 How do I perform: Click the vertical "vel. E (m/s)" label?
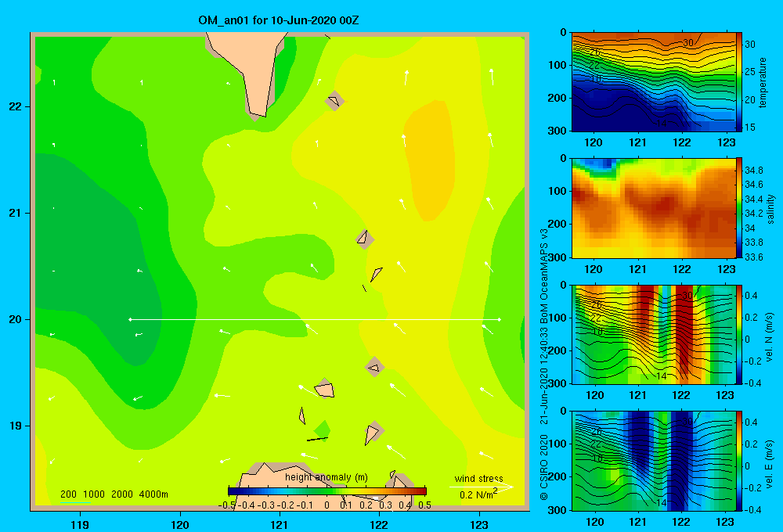pos(769,463)
